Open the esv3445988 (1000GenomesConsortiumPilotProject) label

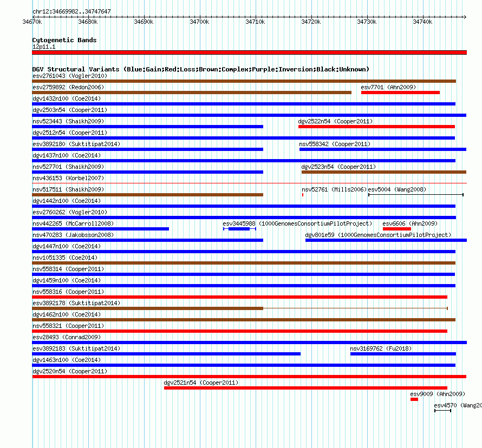[297, 223]
